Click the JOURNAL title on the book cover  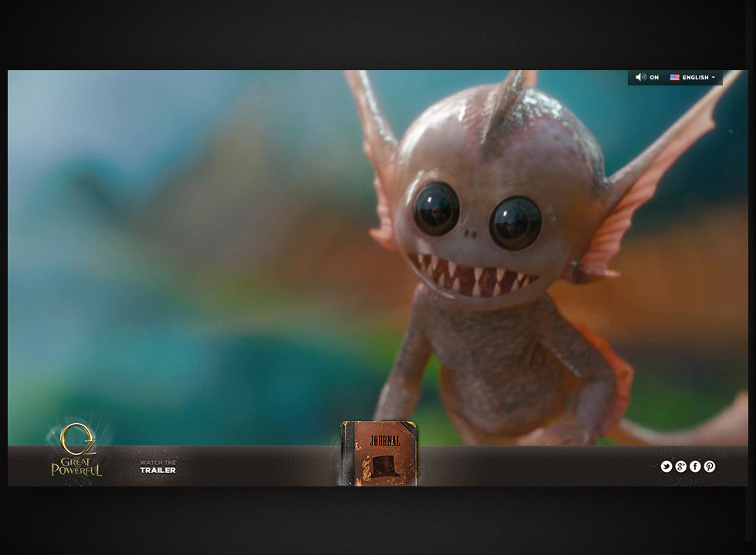384,441
